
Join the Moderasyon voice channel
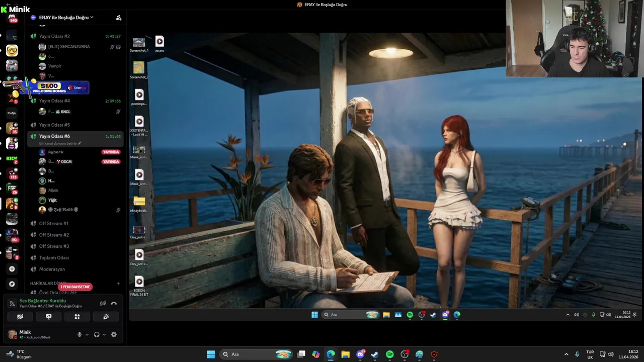[75, 269]
